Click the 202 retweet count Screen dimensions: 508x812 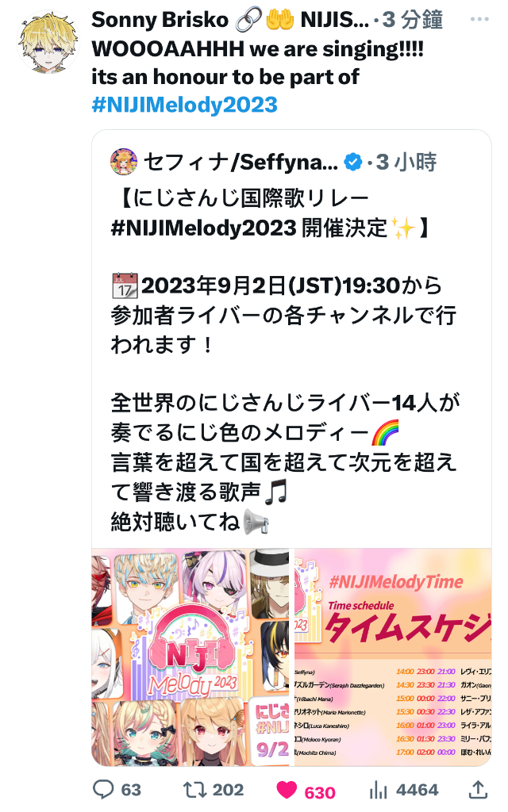coord(228,790)
